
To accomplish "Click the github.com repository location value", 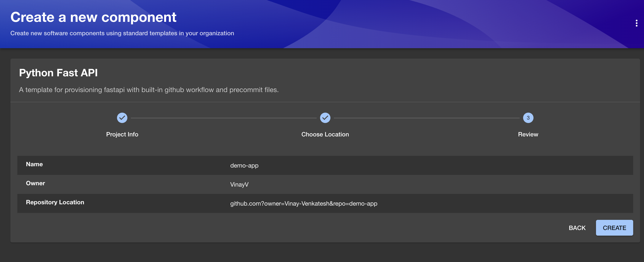I will pos(303,203).
